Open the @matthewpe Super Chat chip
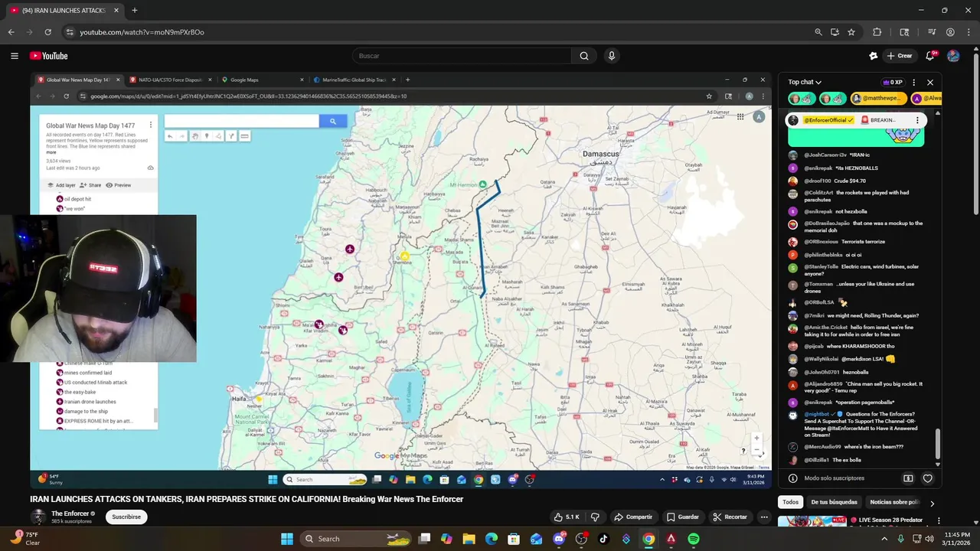Viewport: 980px width, 551px height. point(879,98)
